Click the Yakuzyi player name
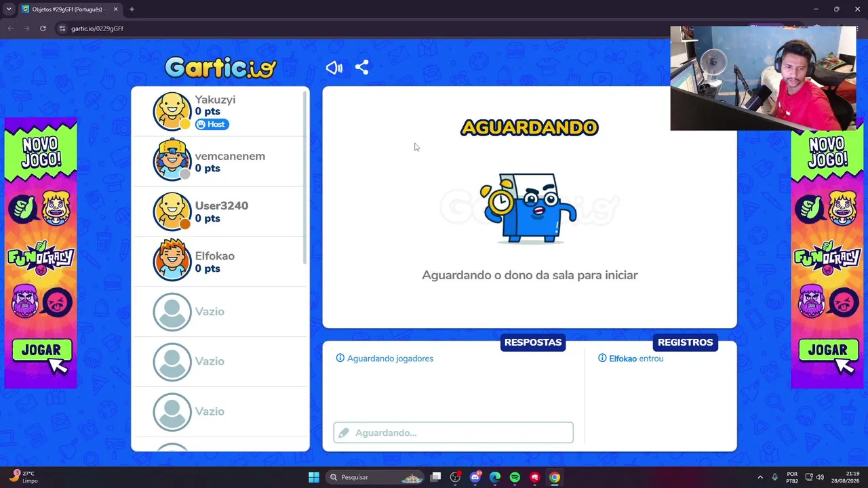This screenshot has height=488, width=868. click(x=215, y=100)
